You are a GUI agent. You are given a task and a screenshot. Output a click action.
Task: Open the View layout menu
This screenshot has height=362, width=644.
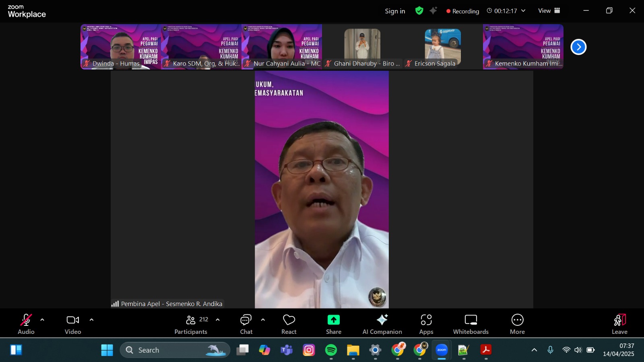point(549,11)
